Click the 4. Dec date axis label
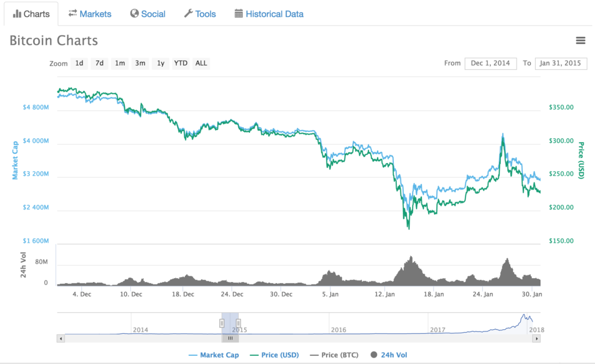Viewport: 595px width, 364px height. coord(82,294)
